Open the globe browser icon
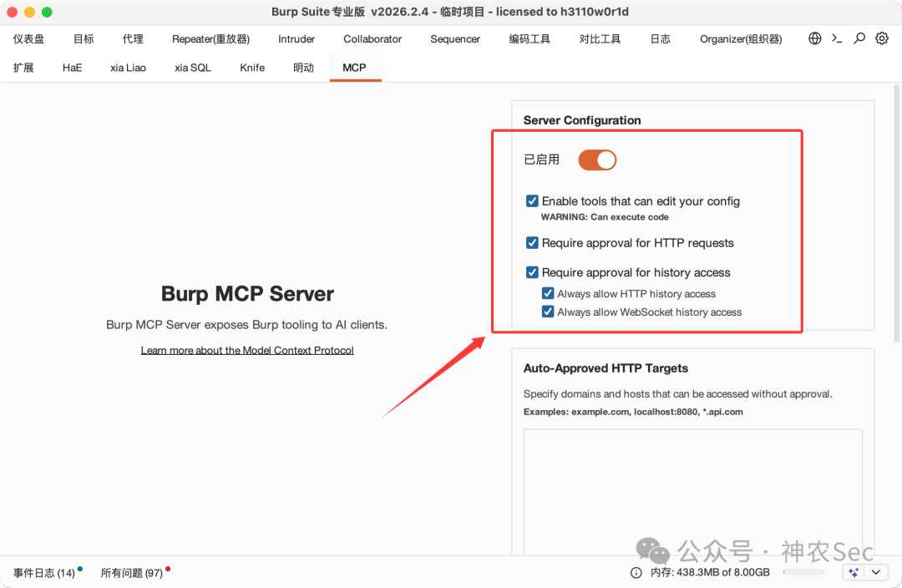 tap(814, 38)
